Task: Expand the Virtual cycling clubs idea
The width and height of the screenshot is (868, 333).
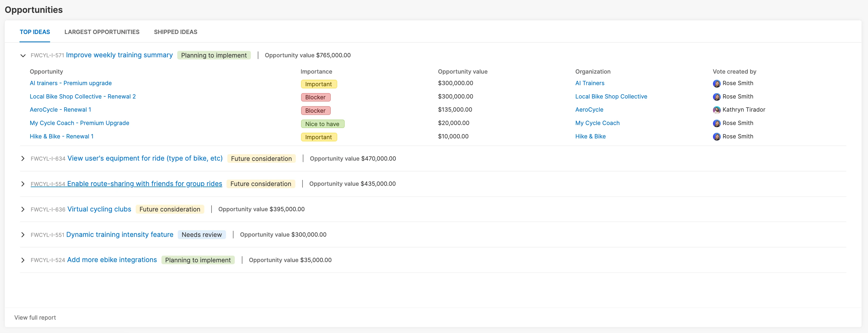Action: coord(23,209)
